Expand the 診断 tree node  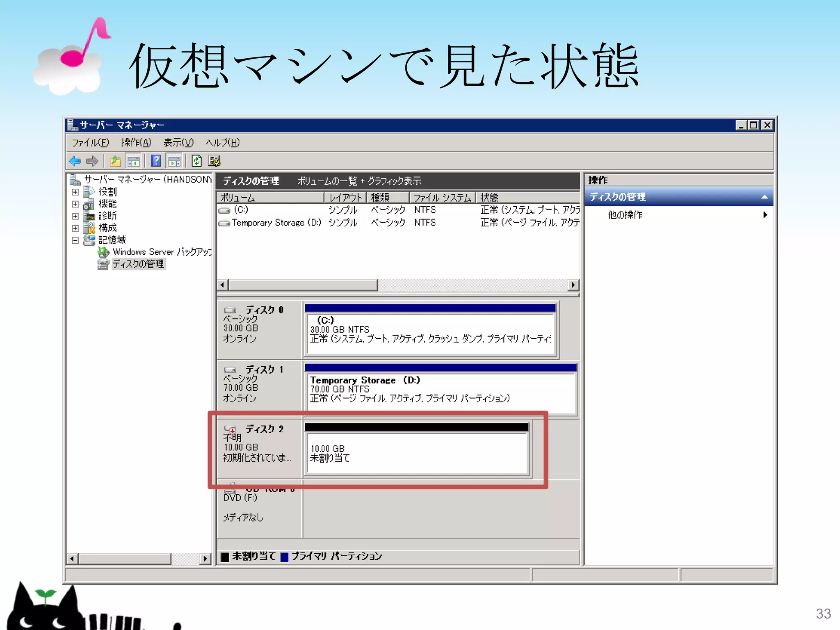(x=75, y=216)
